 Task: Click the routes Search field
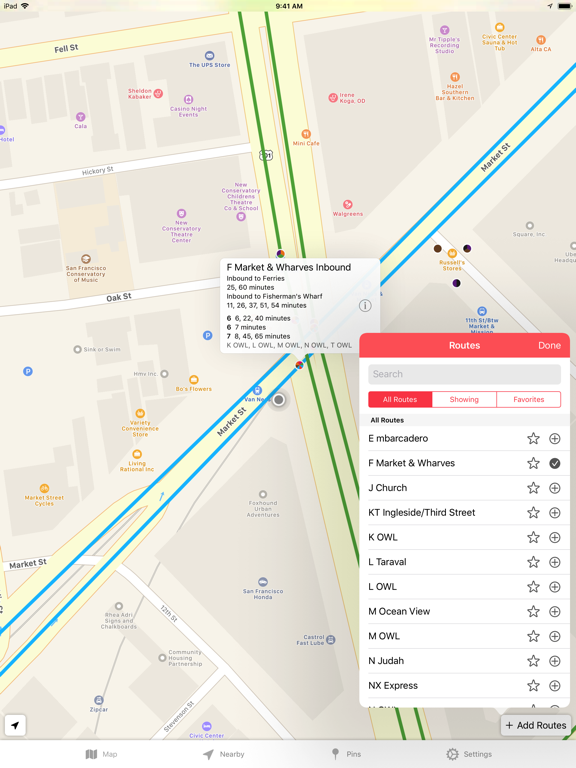pyautogui.click(x=464, y=374)
